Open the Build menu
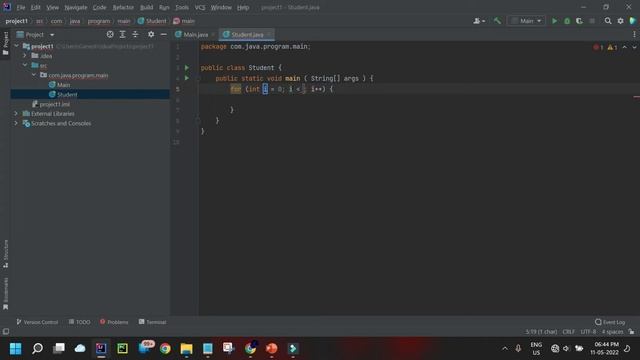This screenshot has width=640, height=360. coord(146,7)
